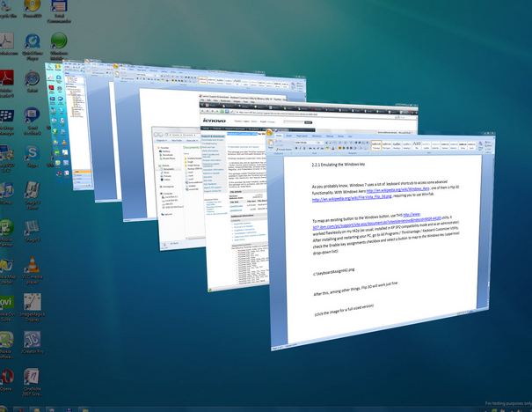
Task: Follow the File:Vista_Flip_3d.png wikipedia link
Action: [x=352, y=198]
